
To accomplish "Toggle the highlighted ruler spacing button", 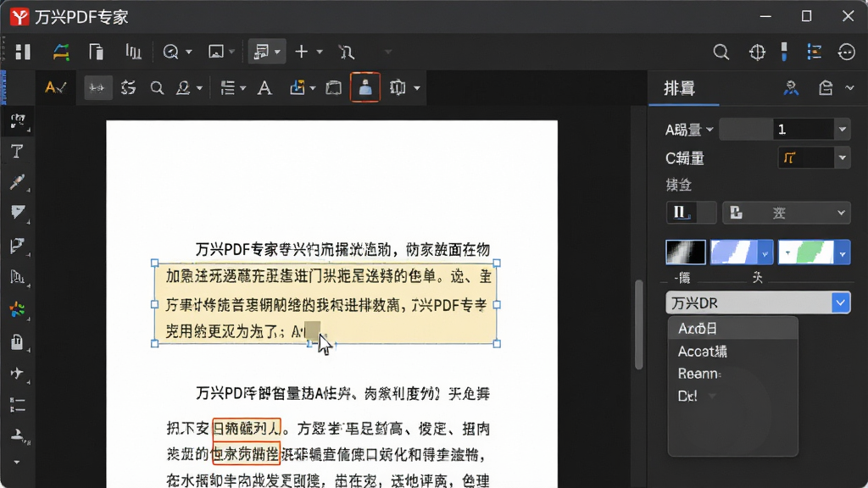I will coord(98,87).
